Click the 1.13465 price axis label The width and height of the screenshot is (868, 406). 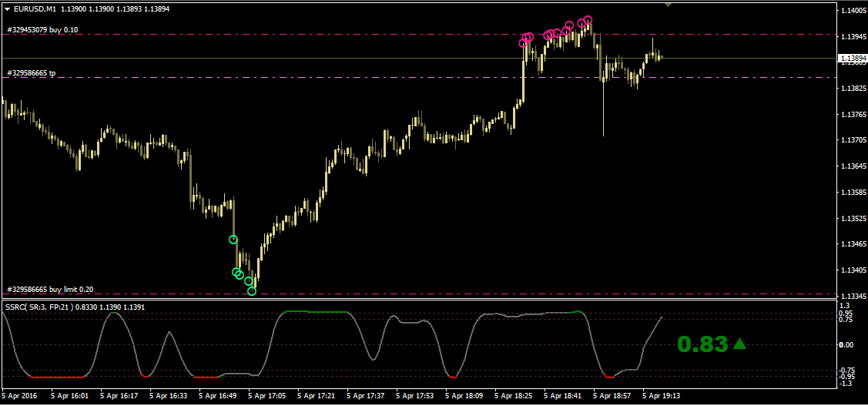[x=853, y=244]
